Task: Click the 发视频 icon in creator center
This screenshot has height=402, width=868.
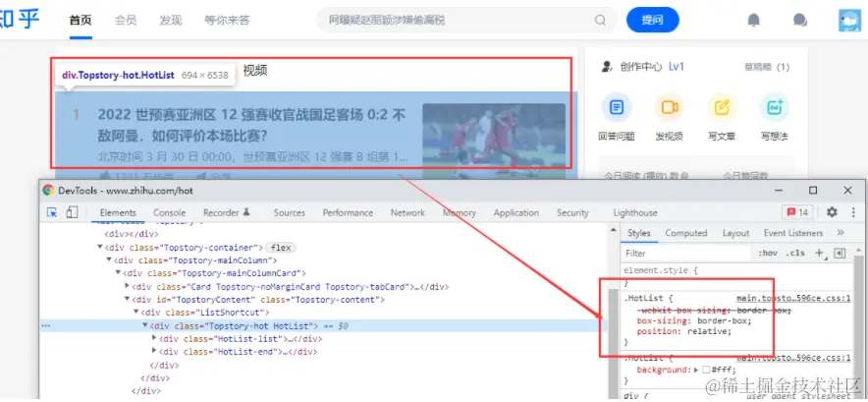Action: 670,107
